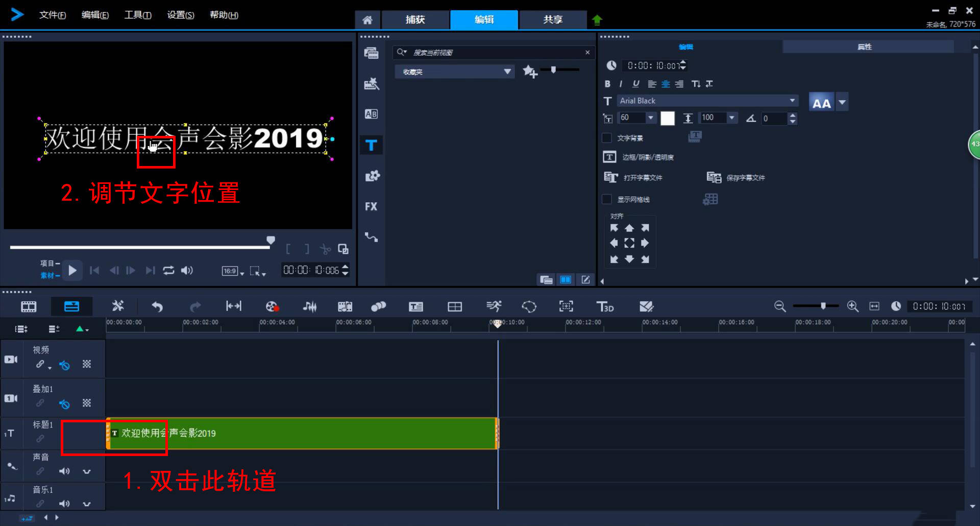Open the Sound Mixer tool
The image size is (980, 526).
point(309,306)
